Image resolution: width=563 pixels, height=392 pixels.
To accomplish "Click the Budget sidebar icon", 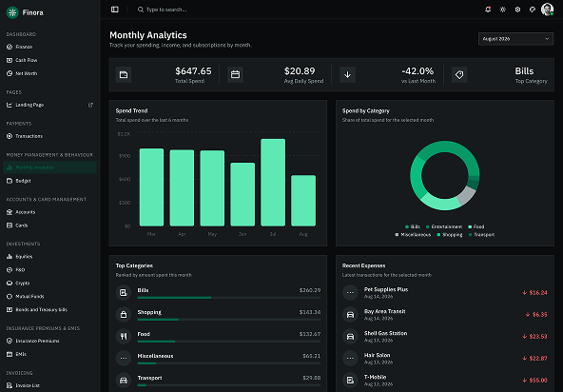I will click(10, 181).
